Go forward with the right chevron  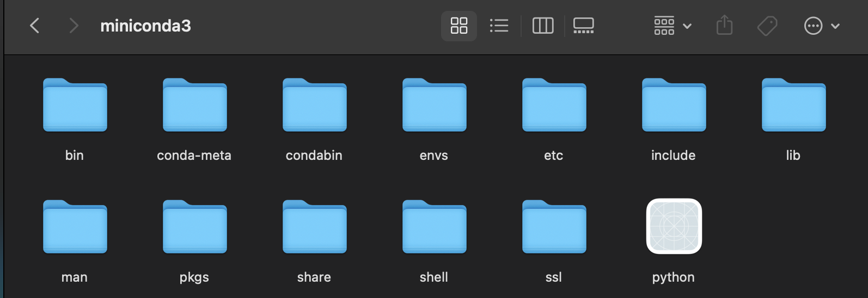coord(74,26)
